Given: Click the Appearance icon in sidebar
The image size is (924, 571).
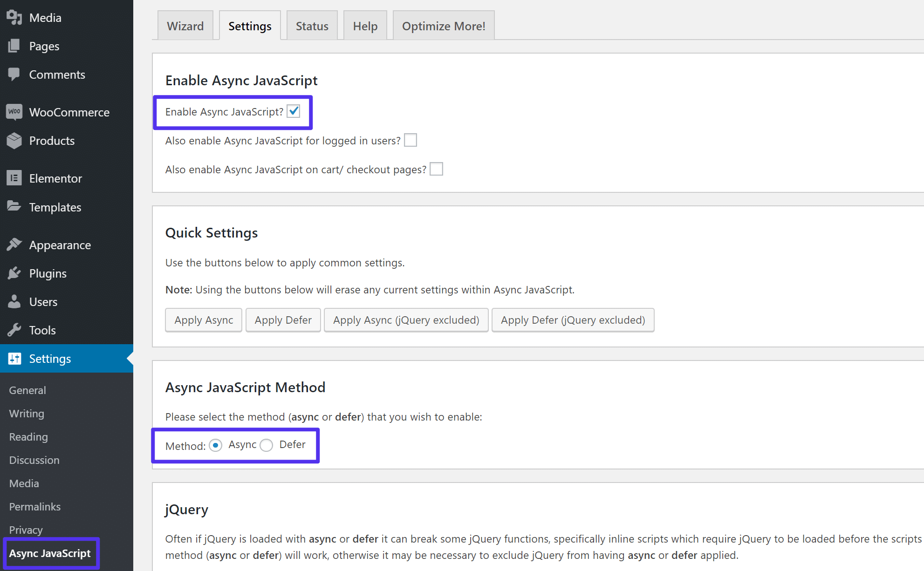Looking at the screenshot, I should 14,245.
